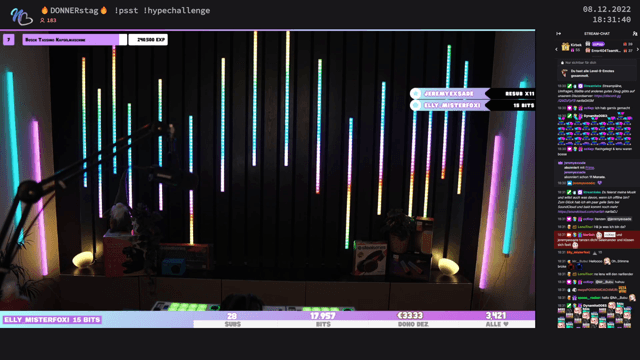
Task: Click the channel heart logo
Action: pos(21,17)
